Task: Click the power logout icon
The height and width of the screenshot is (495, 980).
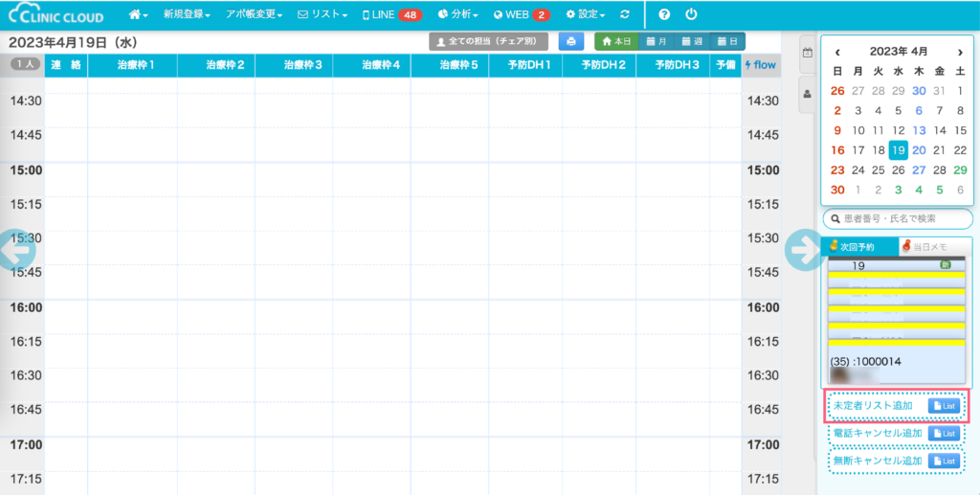Action: pyautogui.click(x=692, y=15)
